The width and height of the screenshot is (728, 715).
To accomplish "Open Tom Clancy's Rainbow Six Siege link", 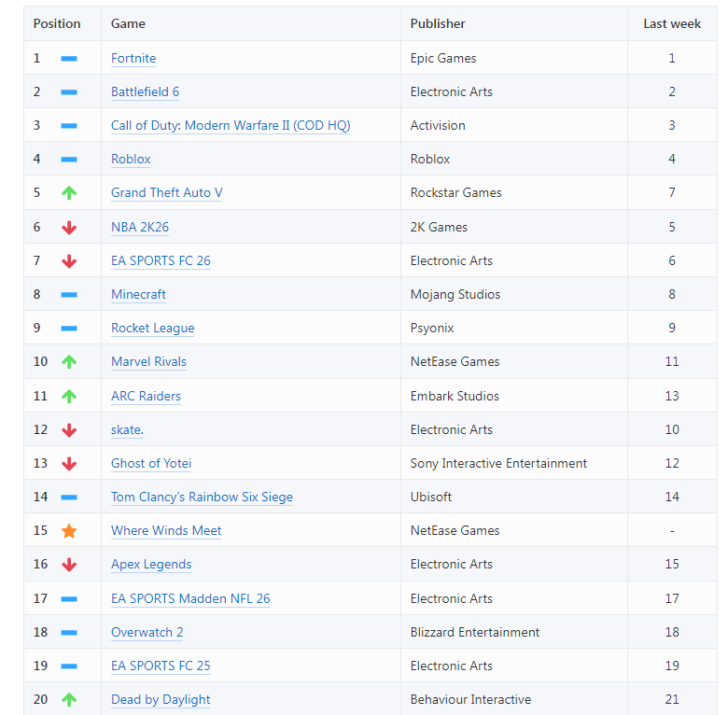I will click(x=202, y=498).
